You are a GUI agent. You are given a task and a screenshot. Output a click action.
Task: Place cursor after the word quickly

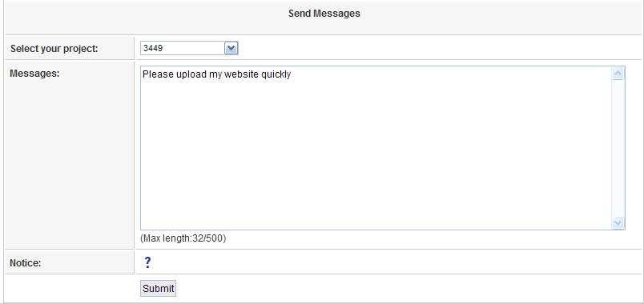point(292,74)
